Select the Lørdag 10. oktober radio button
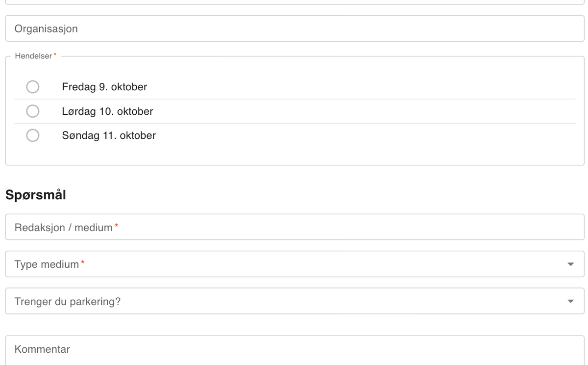The width and height of the screenshot is (588, 365). pyautogui.click(x=33, y=111)
